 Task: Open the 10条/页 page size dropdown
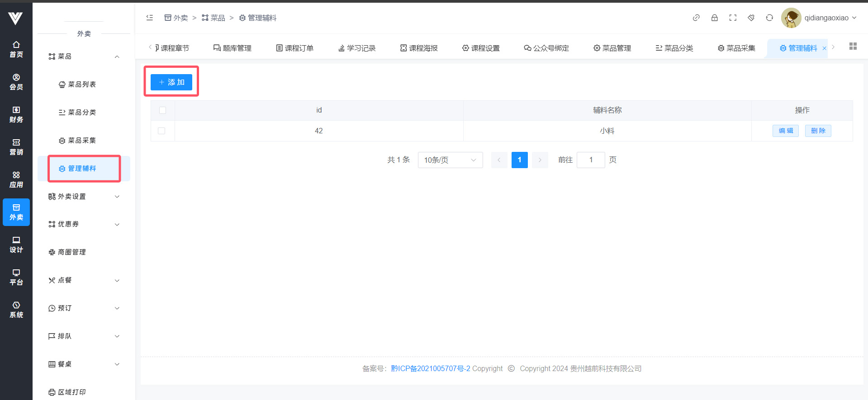450,160
